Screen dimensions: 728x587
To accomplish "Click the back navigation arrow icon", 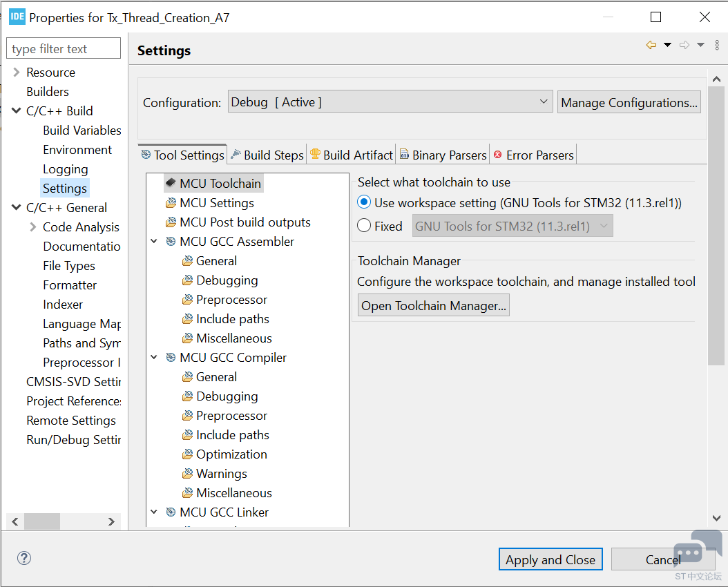I will (x=651, y=45).
